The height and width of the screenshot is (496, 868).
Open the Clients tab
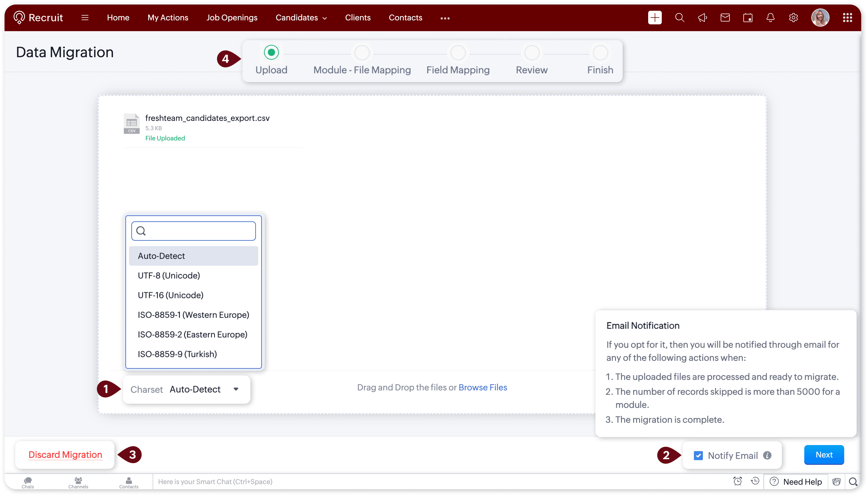tap(358, 17)
